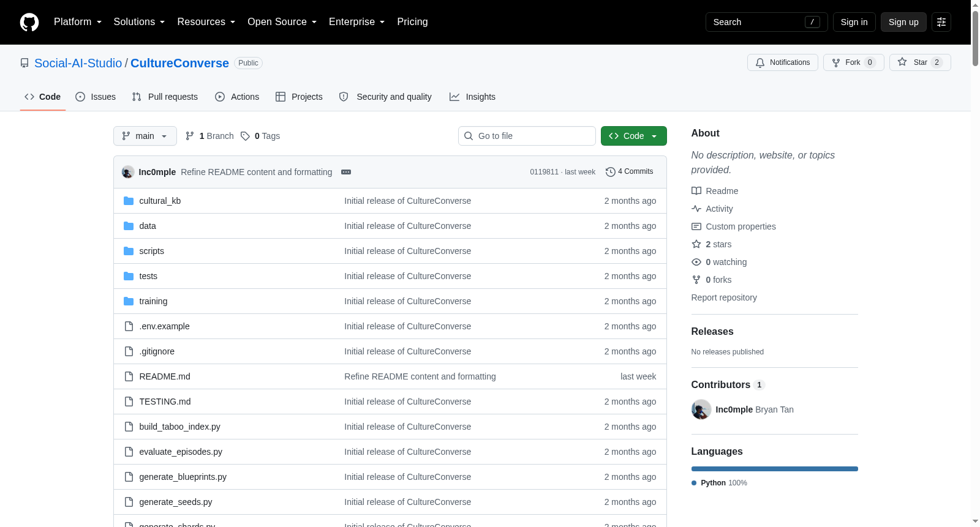Screen dimensions: 980x527
Task: Fork the CultureConverse repository
Action: click(854, 62)
